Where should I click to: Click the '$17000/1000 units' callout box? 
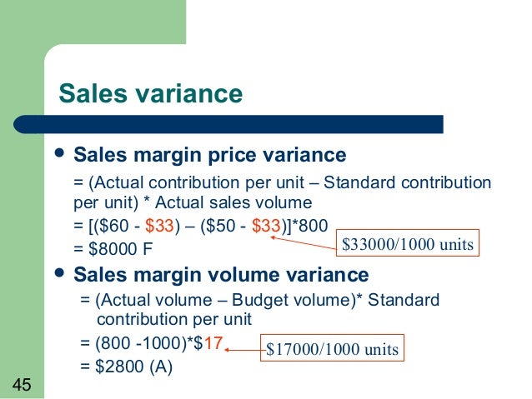click(332, 348)
